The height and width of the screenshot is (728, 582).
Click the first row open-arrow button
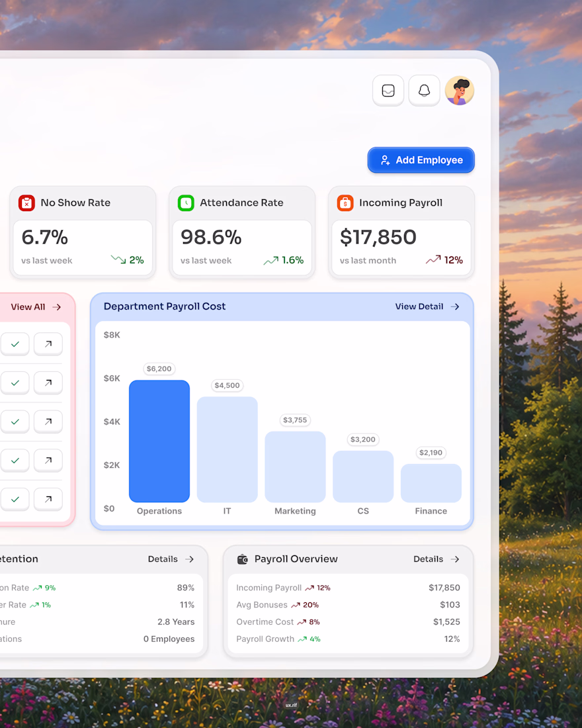[x=48, y=344]
